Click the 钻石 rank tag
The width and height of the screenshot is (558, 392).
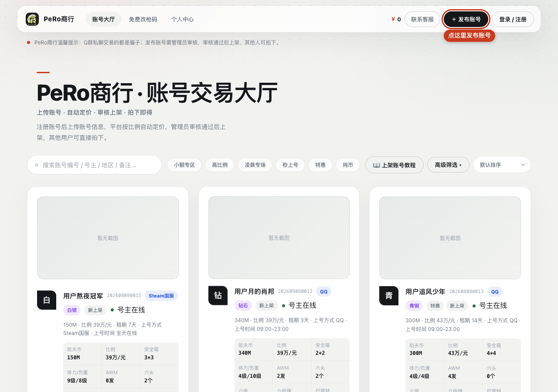pyautogui.click(x=243, y=306)
